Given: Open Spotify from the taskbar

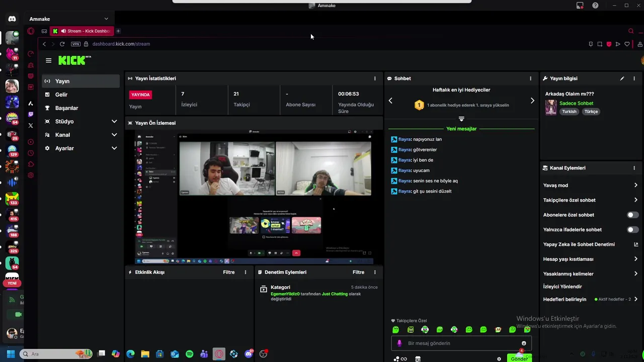Looking at the screenshot, I should [189, 354].
